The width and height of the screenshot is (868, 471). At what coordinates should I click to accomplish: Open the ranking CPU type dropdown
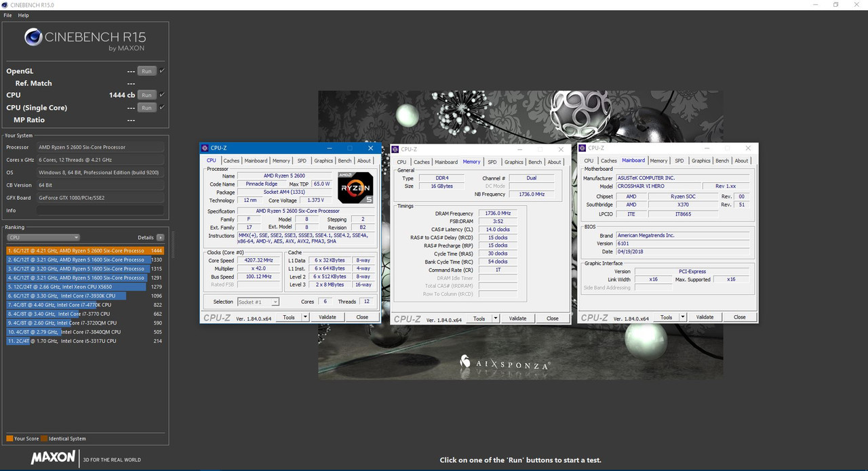(x=43, y=238)
